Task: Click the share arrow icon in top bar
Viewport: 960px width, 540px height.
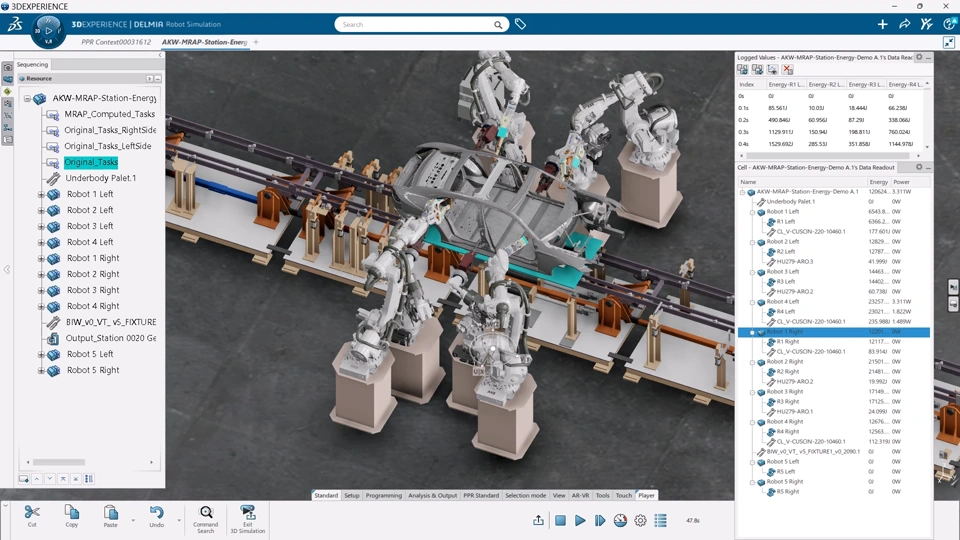Action: pos(904,24)
